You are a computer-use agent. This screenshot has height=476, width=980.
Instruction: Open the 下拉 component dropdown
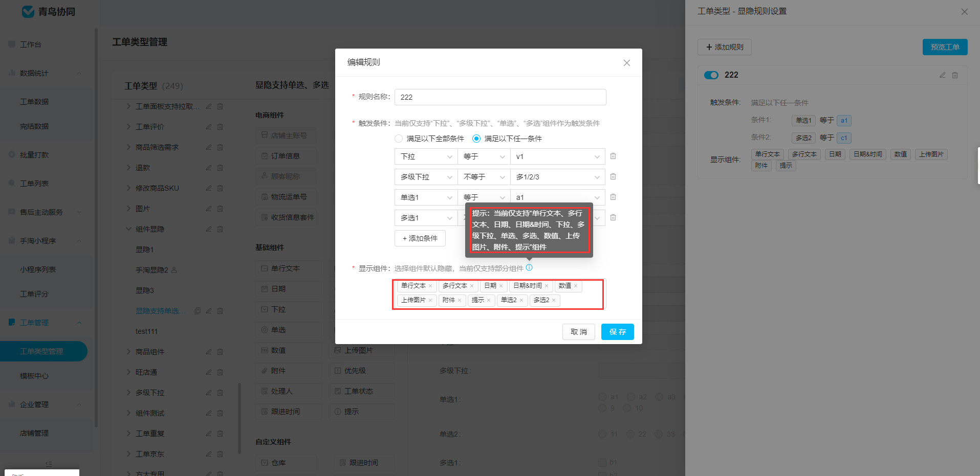(426, 156)
